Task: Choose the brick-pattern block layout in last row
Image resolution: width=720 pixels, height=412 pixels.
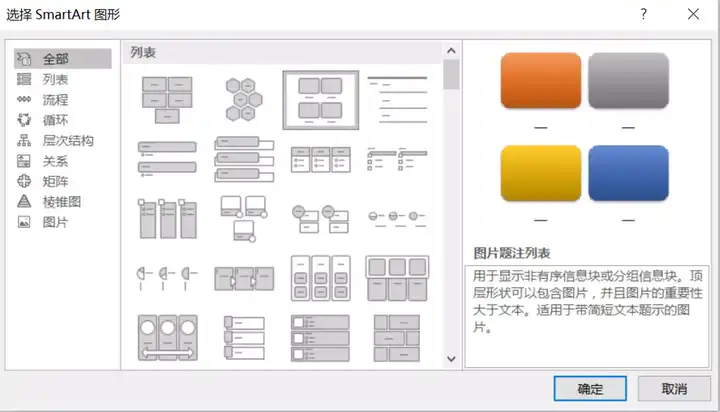Action: tap(397, 338)
